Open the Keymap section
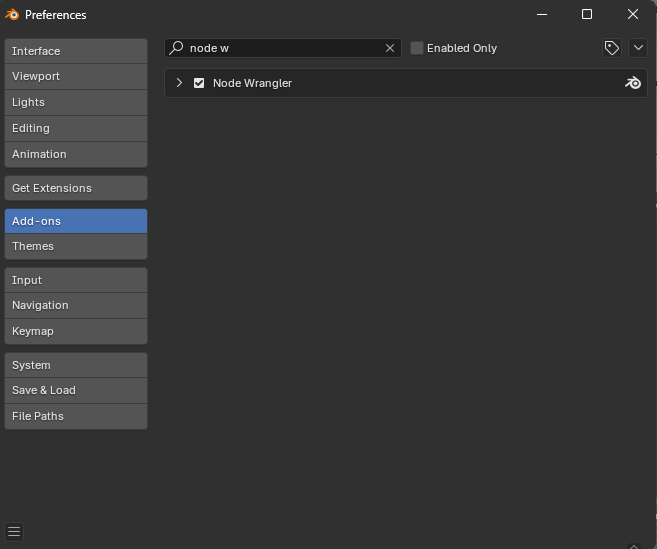657x549 pixels. coord(76,331)
